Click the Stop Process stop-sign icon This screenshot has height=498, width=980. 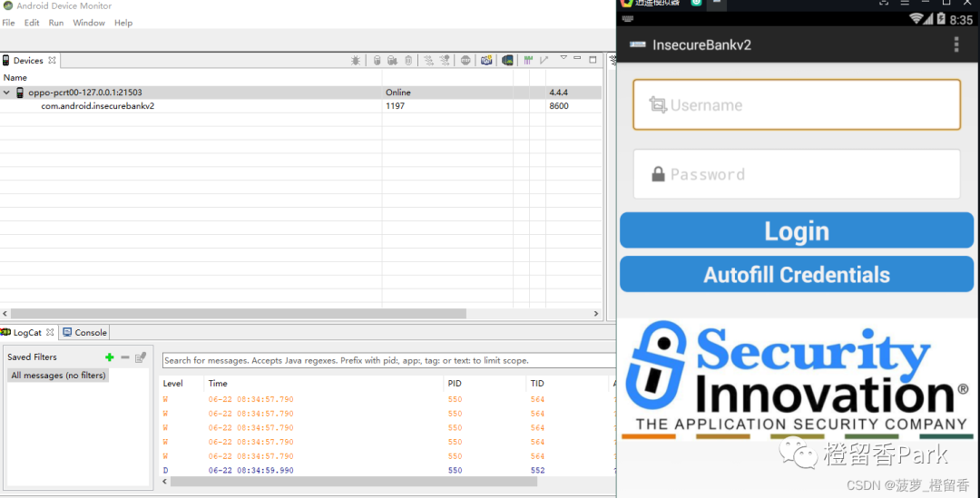[465, 61]
